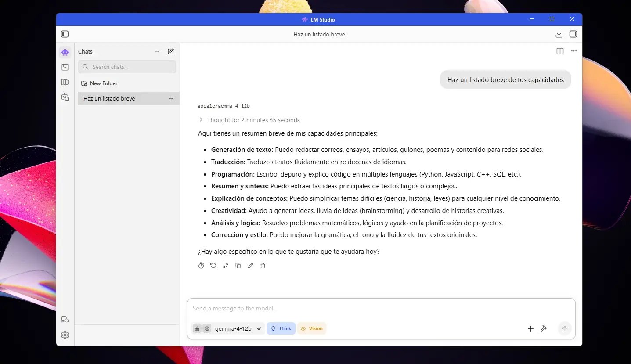Click the split view icon
The height and width of the screenshot is (364, 631).
coord(560,51)
